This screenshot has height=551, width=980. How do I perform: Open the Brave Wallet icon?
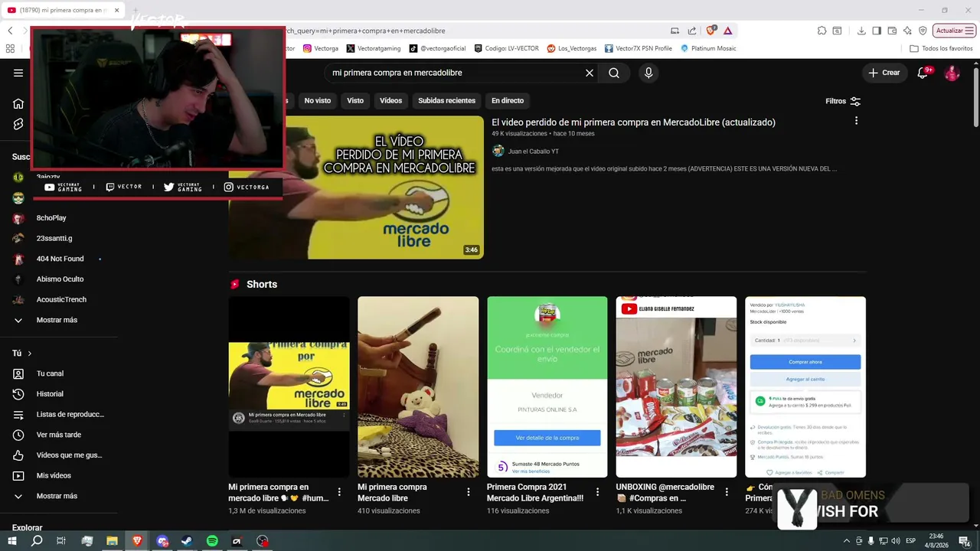click(892, 31)
